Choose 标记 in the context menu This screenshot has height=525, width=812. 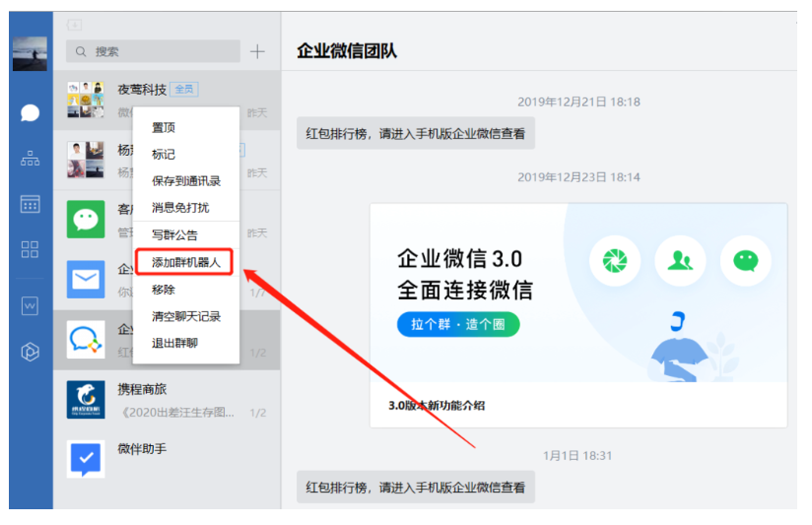pos(164,155)
